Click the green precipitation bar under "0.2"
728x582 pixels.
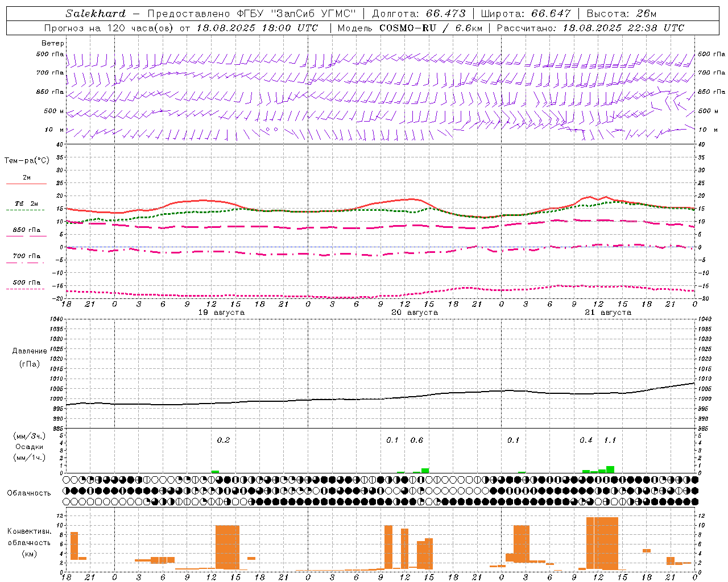point(215,472)
